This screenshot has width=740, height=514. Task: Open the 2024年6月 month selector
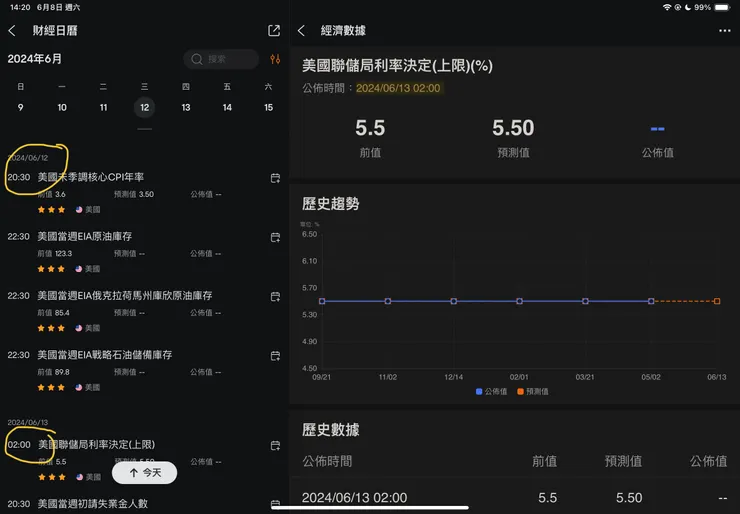pos(34,59)
